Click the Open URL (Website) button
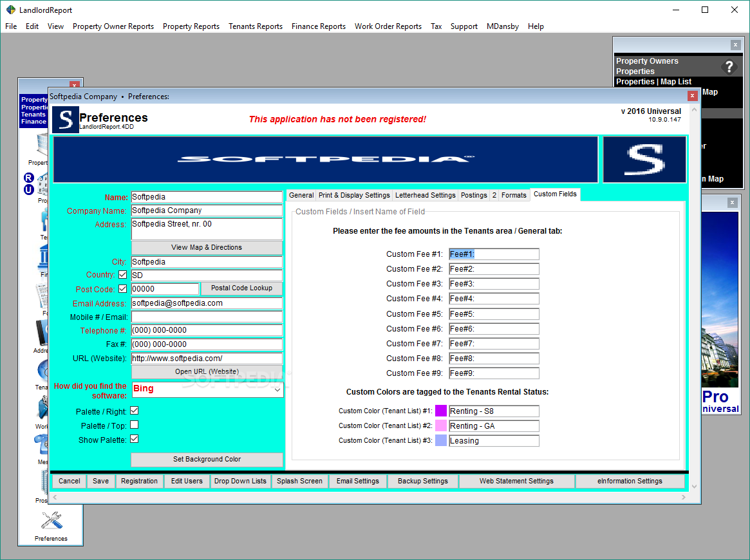Image resolution: width=750 pixels, height=560 pixels. click(207, 371)
